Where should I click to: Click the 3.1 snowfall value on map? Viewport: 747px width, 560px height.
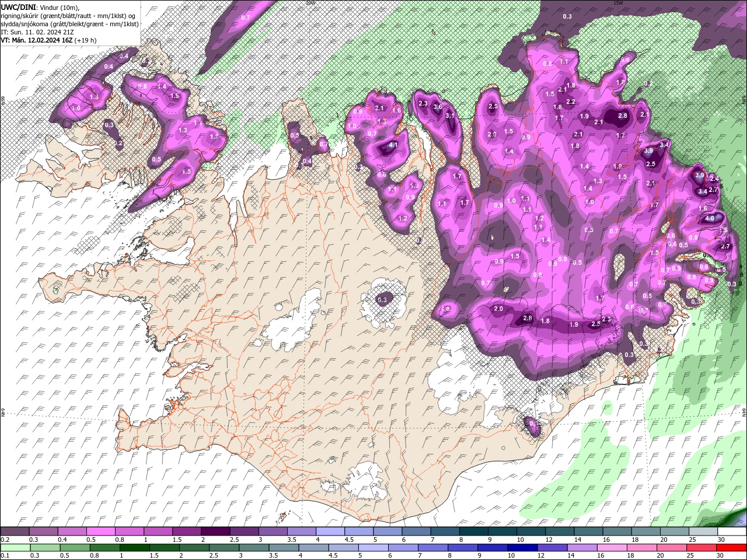pyautogui.click(x=450, y=116)
